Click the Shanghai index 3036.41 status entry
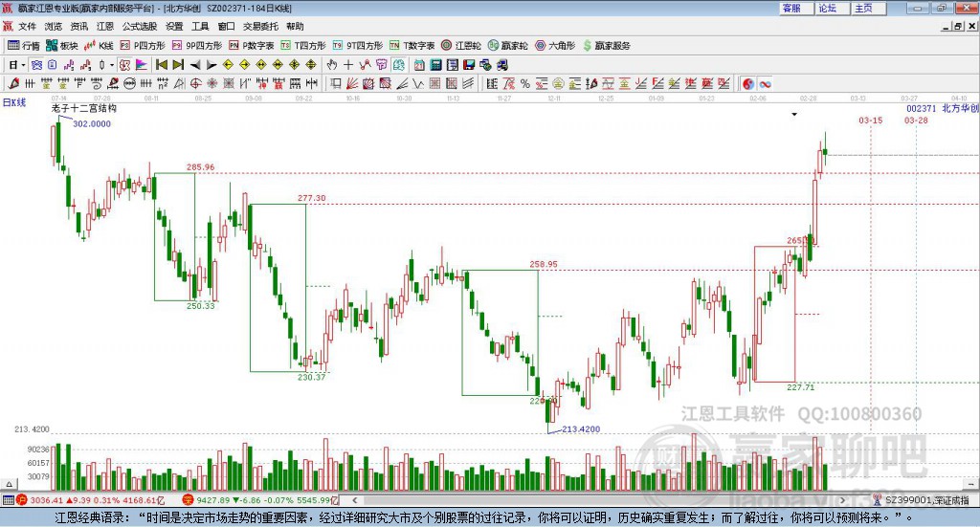The width and height of the screenshot is (980, 527). (x=91, y=500)
